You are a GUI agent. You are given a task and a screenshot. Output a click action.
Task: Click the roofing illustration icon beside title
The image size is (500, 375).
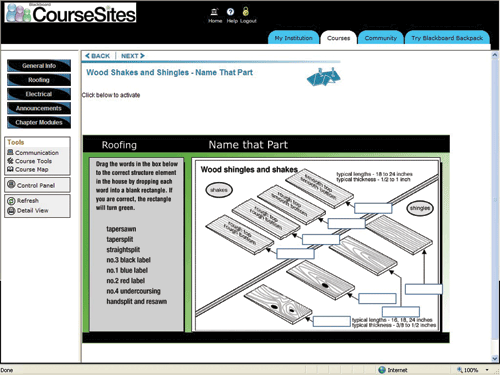click(324, 77)
